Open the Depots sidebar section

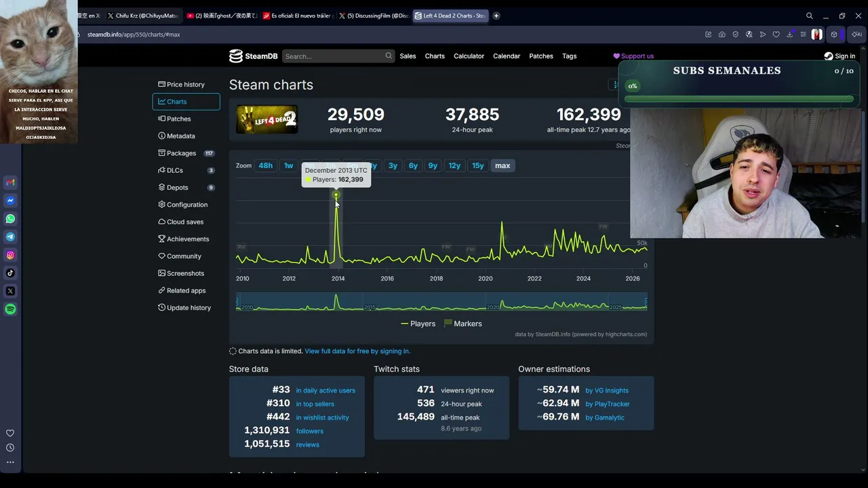(186, 188)
